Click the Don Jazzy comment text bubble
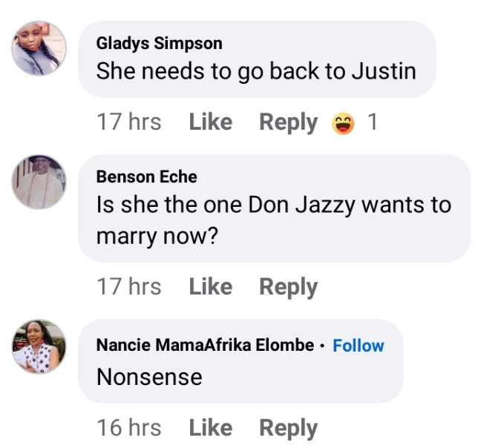This screenshot has height=448, width=501. [x=273, y=220]
